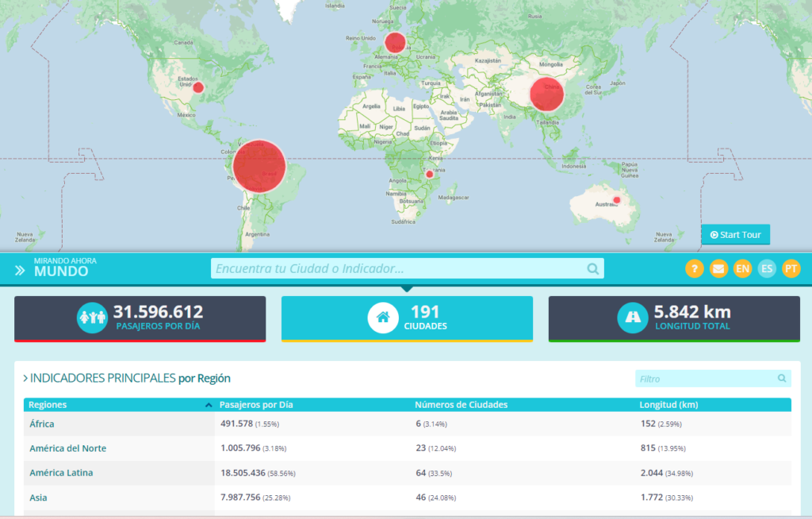Click the question mark help icon
Image resolution: width=812 pixels, height=519 pixels.
point(695,269)
